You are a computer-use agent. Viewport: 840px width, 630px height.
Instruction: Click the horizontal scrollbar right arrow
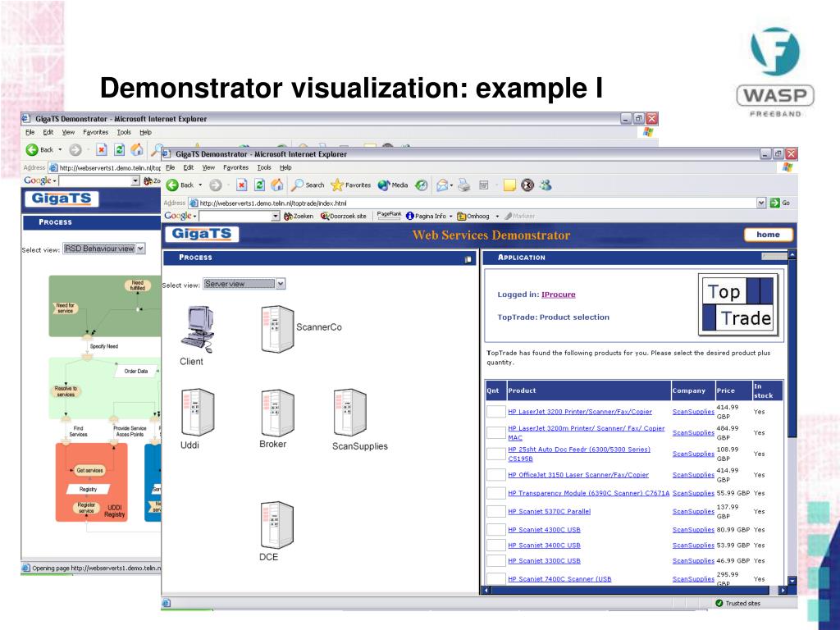[783, 591]
